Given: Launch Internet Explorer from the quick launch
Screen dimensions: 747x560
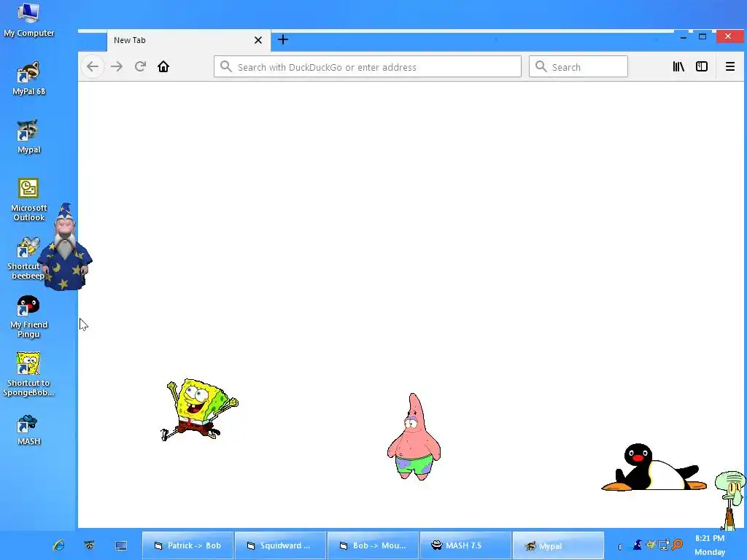Looking at the screenshot, I should coord(58,545).
